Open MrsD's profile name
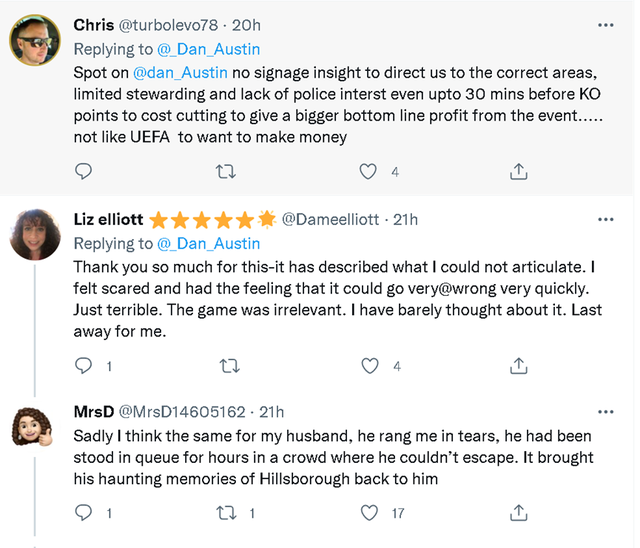Screen dimensions: 640x548 coord(93,411)
